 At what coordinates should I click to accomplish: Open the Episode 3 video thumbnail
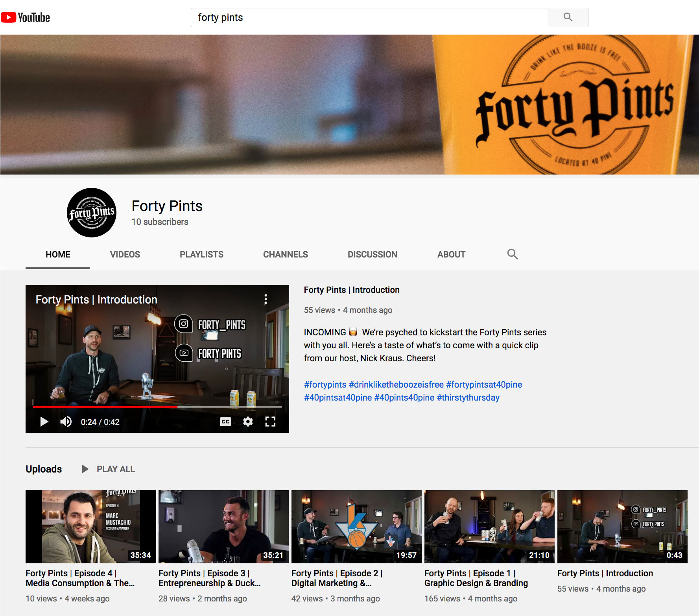coord(223,526)
